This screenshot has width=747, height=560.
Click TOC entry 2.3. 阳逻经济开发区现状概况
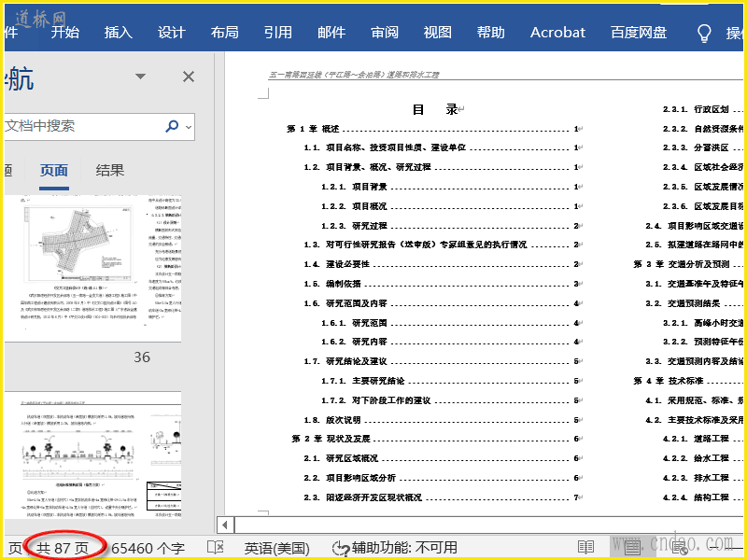pyautogui.click(x=443, y=497)
